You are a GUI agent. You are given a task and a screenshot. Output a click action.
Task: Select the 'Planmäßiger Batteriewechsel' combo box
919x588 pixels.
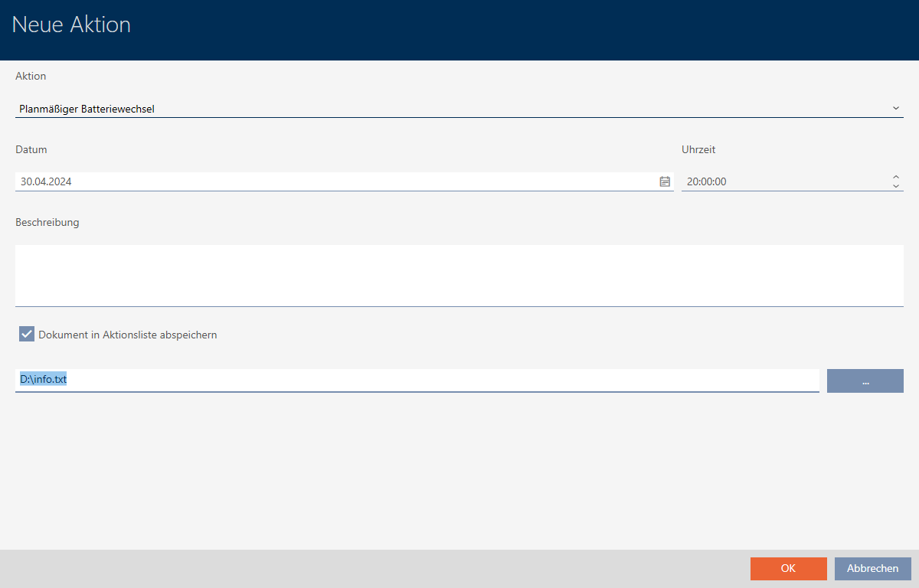click(452, 109)
